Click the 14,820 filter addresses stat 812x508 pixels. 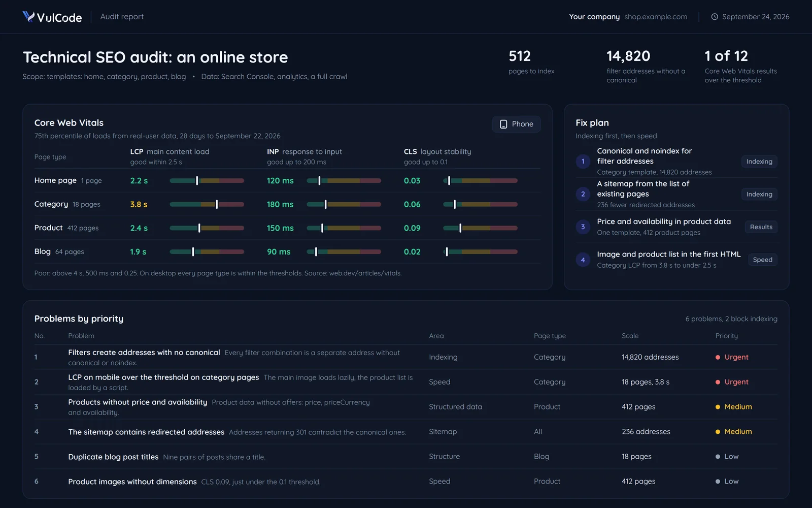(646, 66)
